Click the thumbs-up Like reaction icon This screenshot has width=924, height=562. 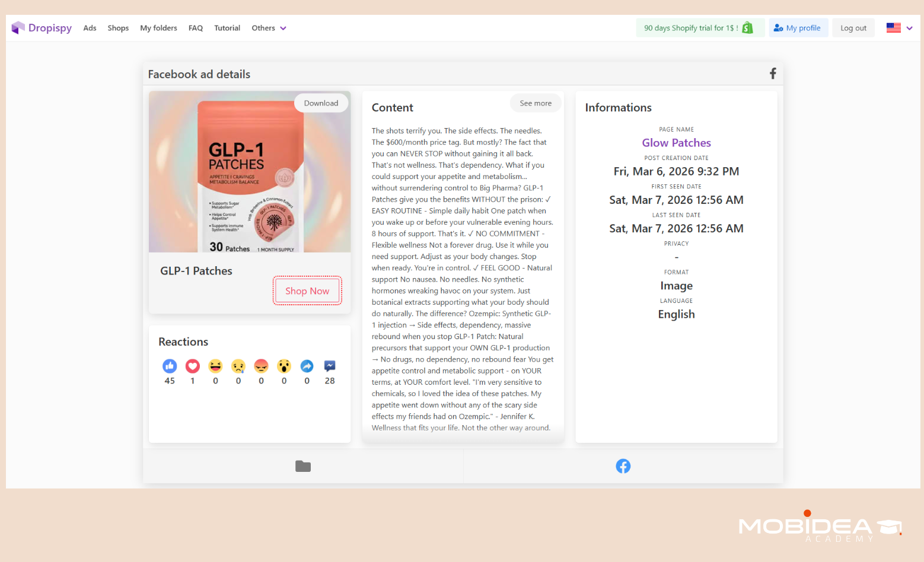pyautogui.click(x=170, y=366)
